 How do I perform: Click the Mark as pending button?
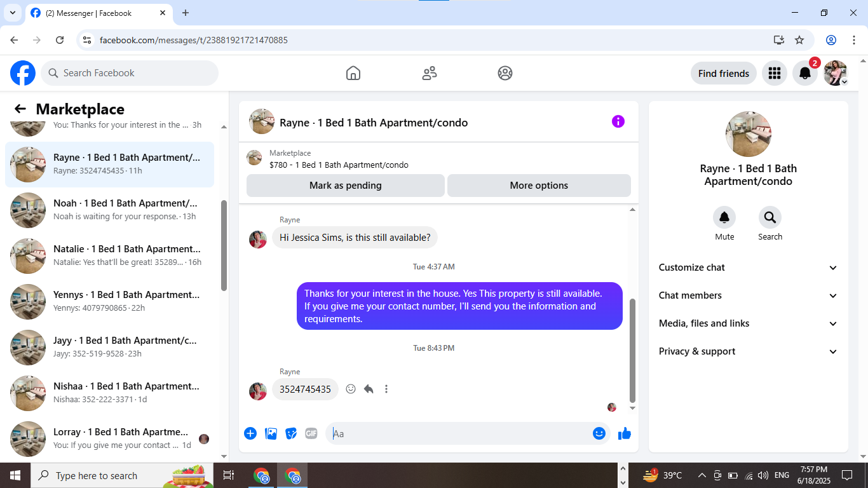click(346, 186)
